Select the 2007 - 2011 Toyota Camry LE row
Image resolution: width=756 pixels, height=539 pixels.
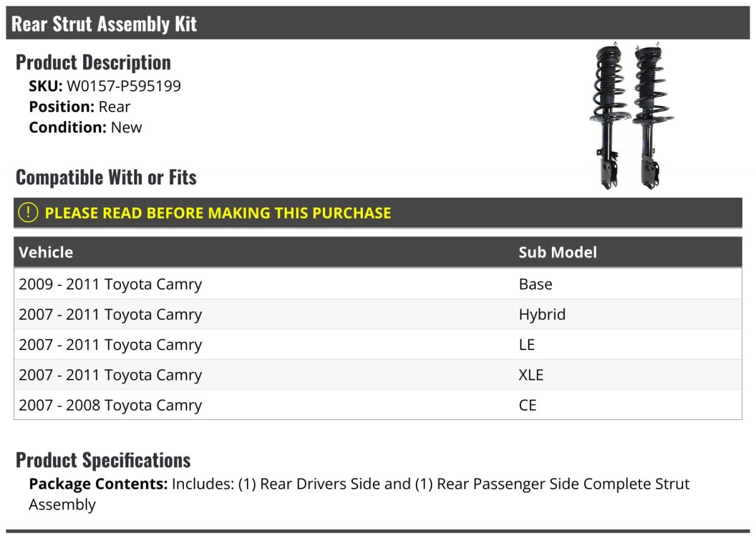378,344
